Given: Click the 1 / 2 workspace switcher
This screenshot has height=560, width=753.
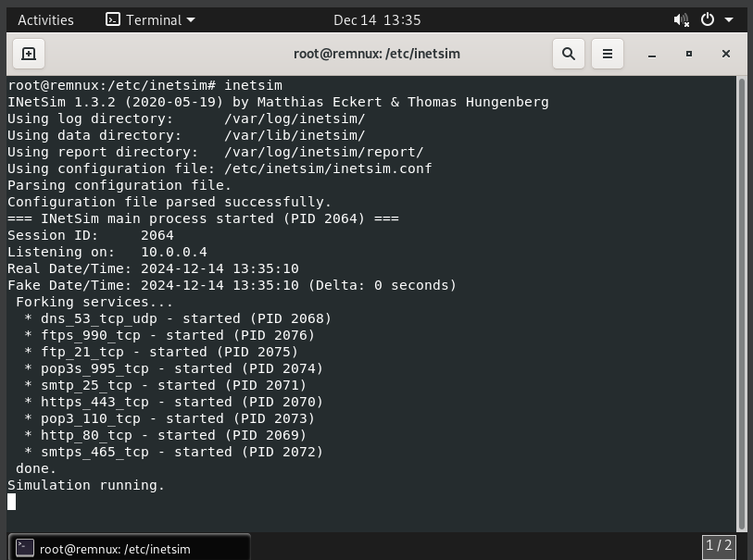Looking at the screenshot, I should tap(719, 546).
